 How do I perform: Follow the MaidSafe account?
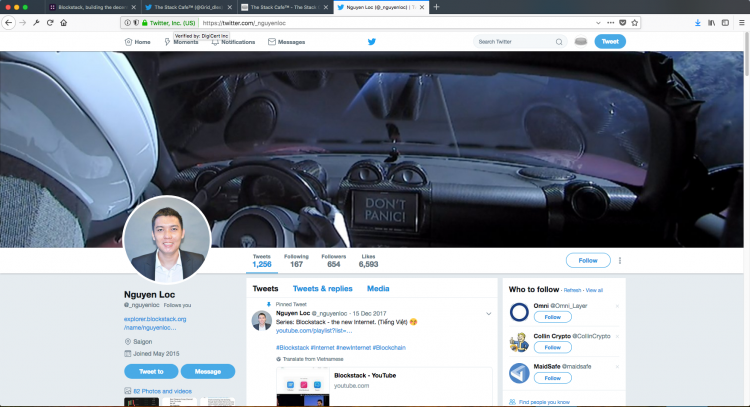coord(552,378)
